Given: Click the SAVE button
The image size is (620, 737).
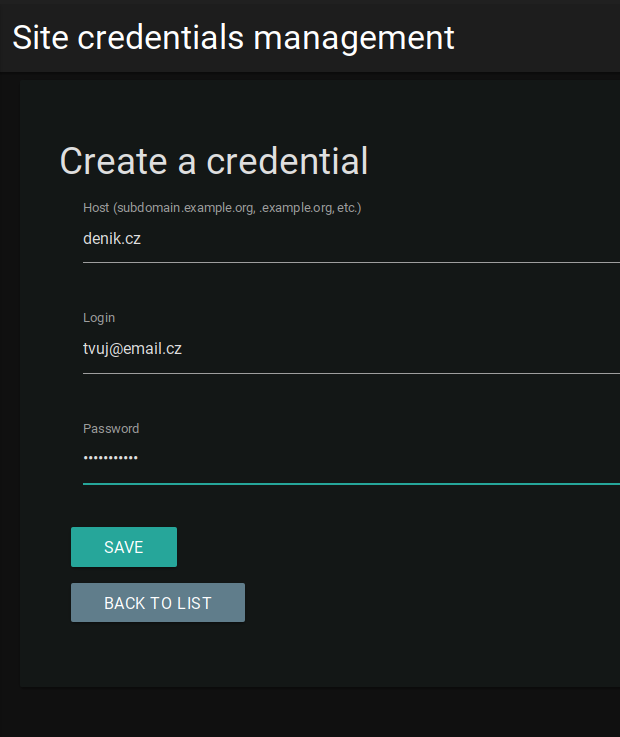Looking at the screenshot, I should [x=124, y=547].
